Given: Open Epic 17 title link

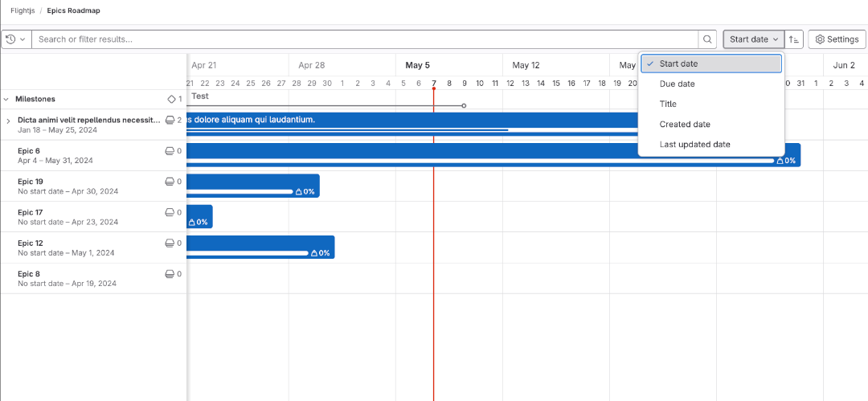Looking at the screenshot, I should pyautogui.click(x=31, y=212).
